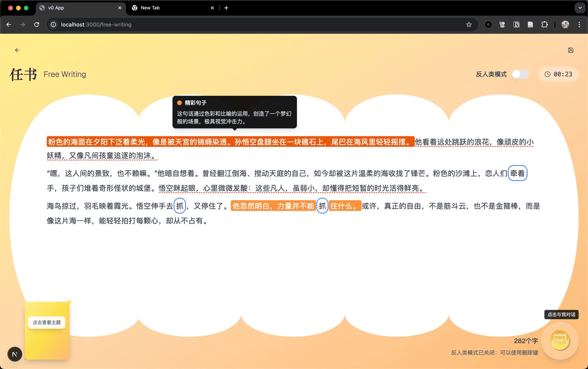Image resolution: width=588 pixels, height=369 pixels.
Task: Click the localhost:3000/free-writing address bar
Action: tap(262, 25)
